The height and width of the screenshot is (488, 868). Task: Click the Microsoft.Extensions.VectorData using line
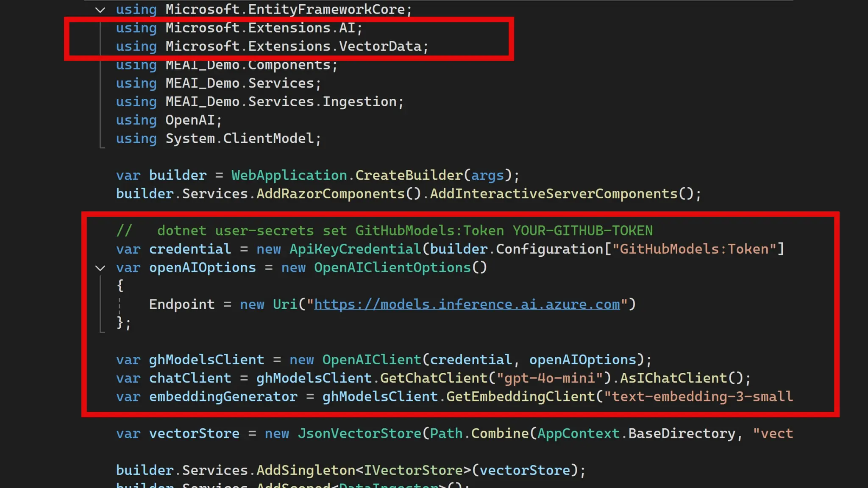(272, 46)
